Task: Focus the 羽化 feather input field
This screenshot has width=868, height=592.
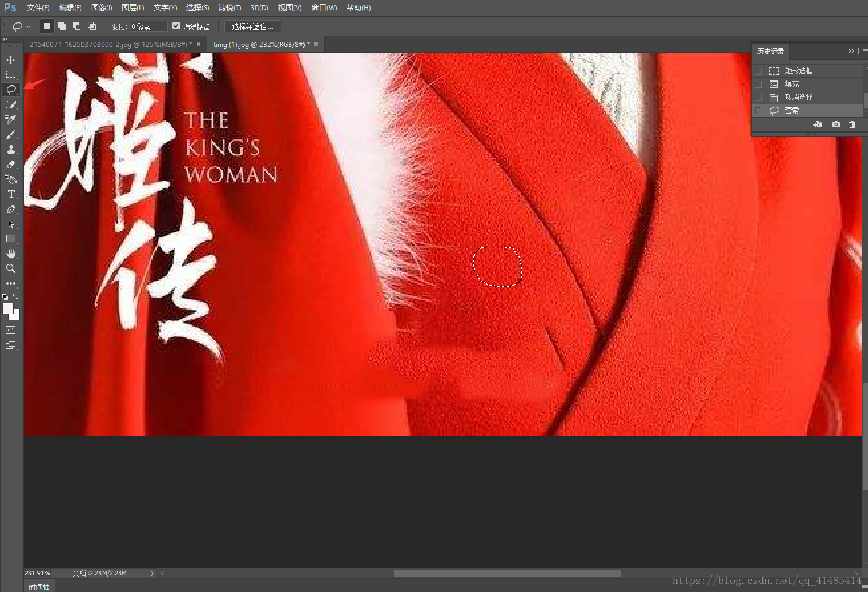Action: (149, 26)
